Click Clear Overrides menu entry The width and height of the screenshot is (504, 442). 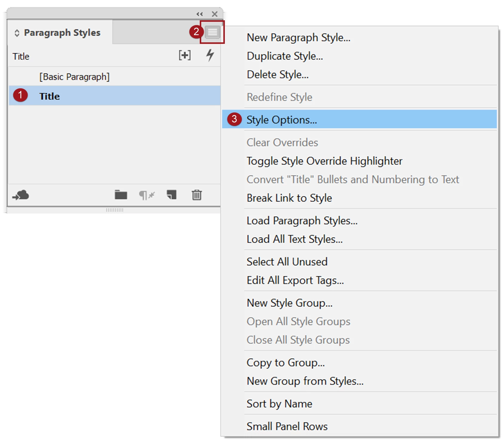[359, 143]
